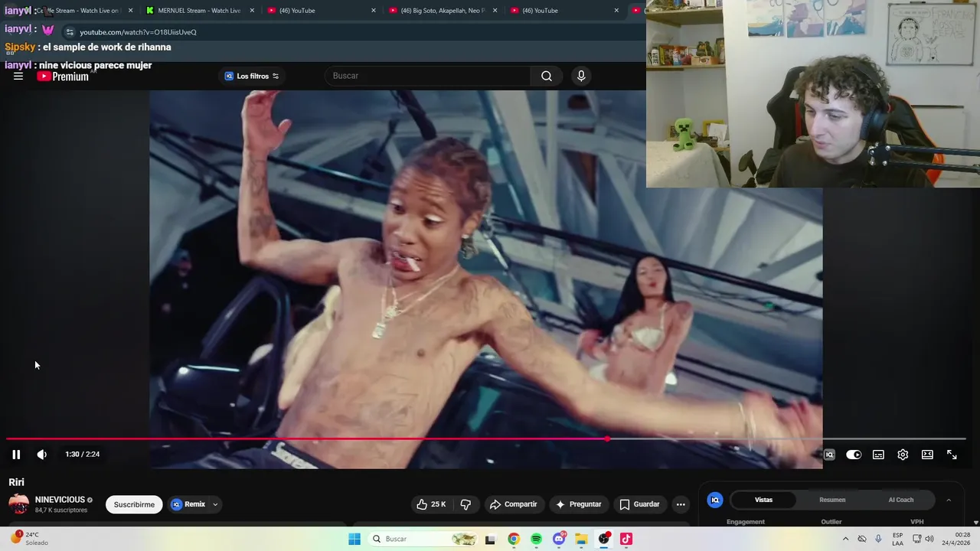Click the address bar URL youtube.com/watch

pos(139,32)
